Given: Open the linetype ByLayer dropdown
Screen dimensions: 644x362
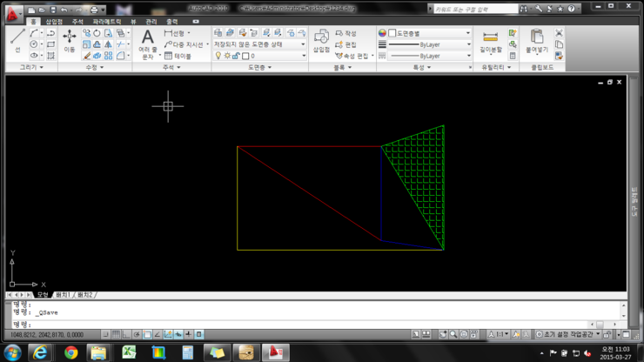Looking at the screenshot, I should [x=429, y=56].
